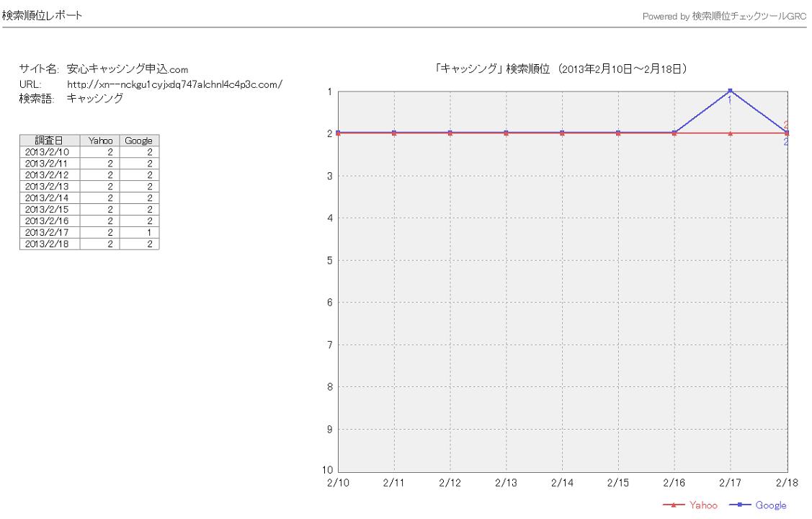Click the 2/16 x-axis label
This screenshot has height=519, width=812.
click(674, 483)
